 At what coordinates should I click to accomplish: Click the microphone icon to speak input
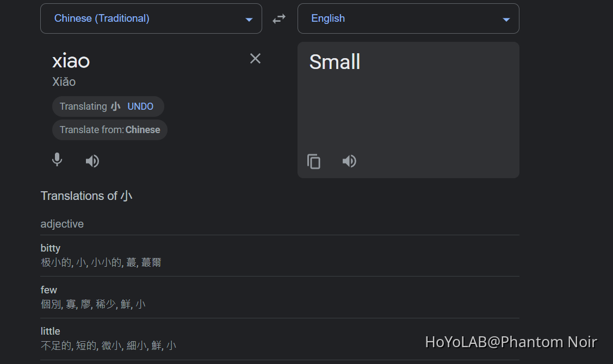57,160
